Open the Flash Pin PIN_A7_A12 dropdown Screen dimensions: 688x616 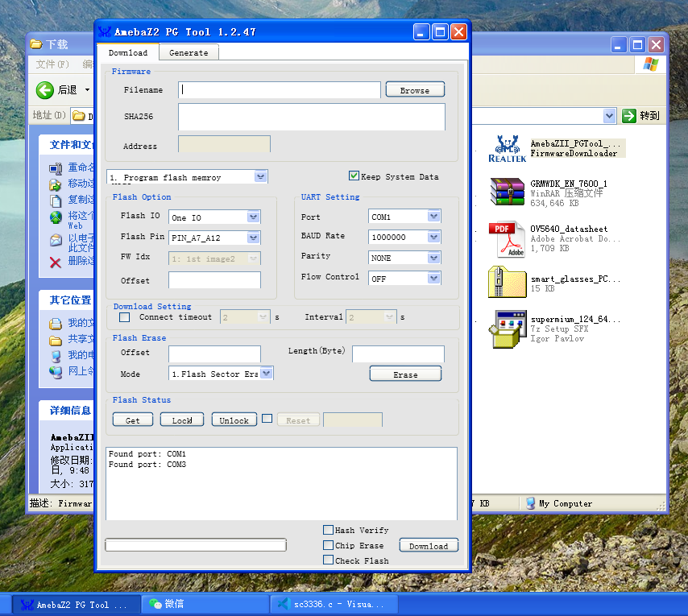pos(254,238)
